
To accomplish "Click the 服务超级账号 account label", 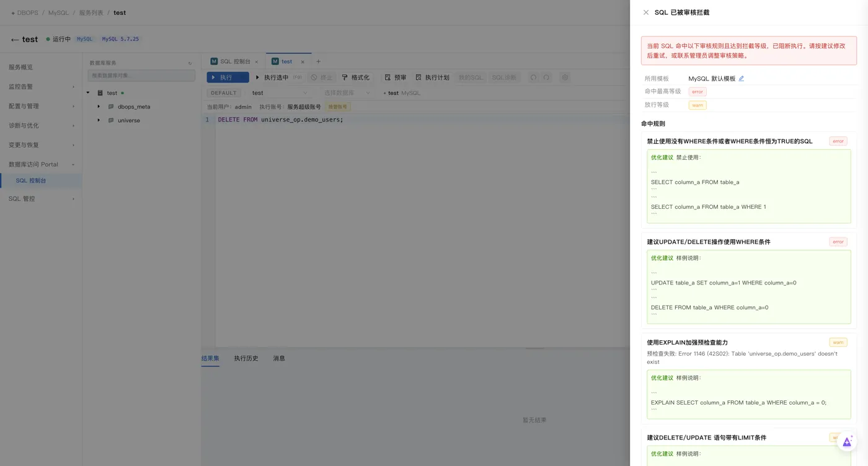I will [x=304, y=107].
